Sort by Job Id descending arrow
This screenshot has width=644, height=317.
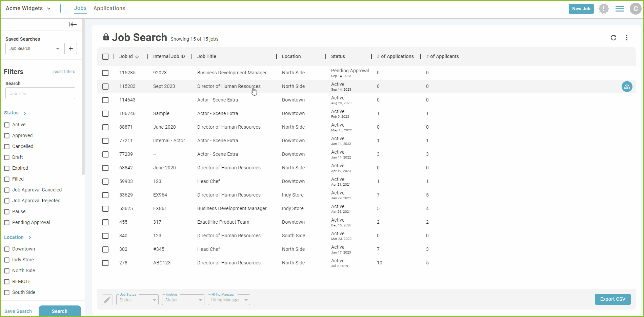tap(137, 57)
